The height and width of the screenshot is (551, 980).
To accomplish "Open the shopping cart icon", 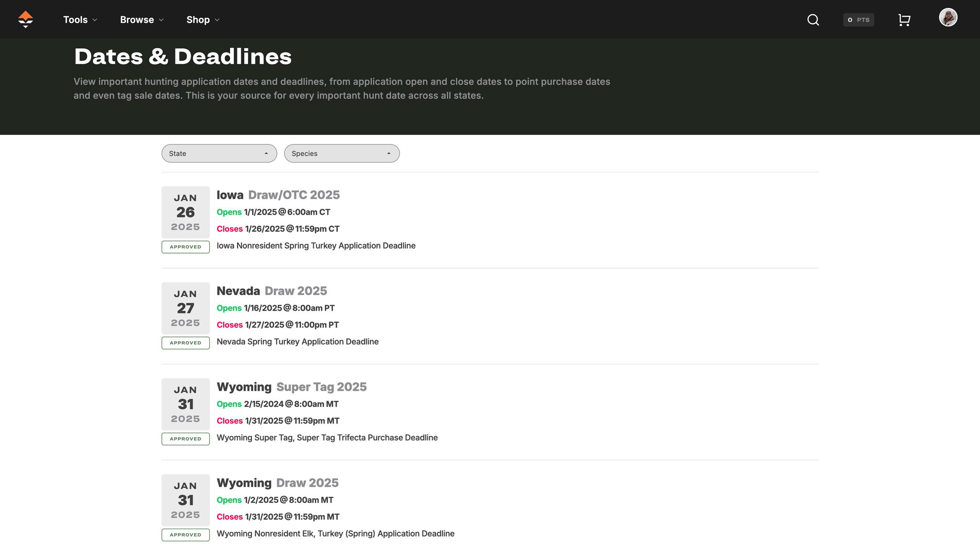I will (904, 19).
